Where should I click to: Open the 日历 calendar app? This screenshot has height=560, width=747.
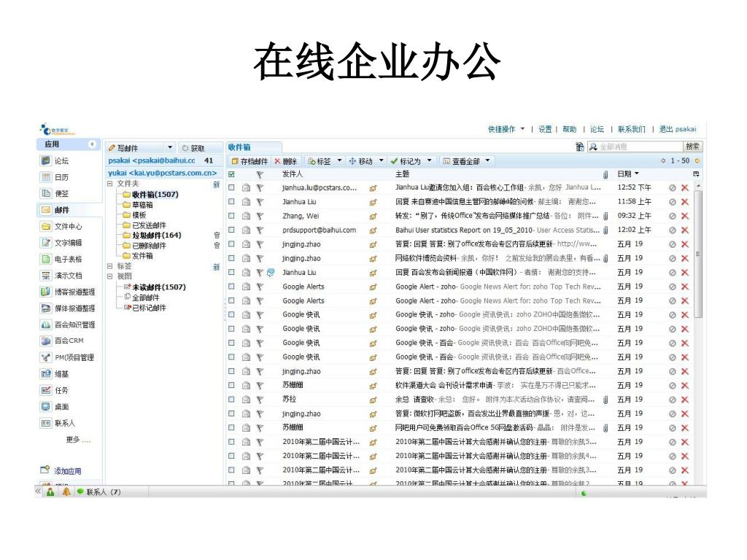54,177
